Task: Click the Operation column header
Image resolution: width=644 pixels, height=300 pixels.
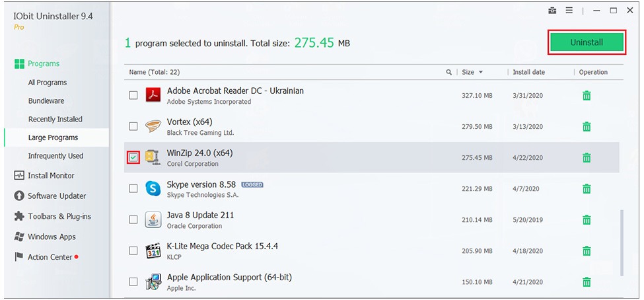Action: (593, 72)
